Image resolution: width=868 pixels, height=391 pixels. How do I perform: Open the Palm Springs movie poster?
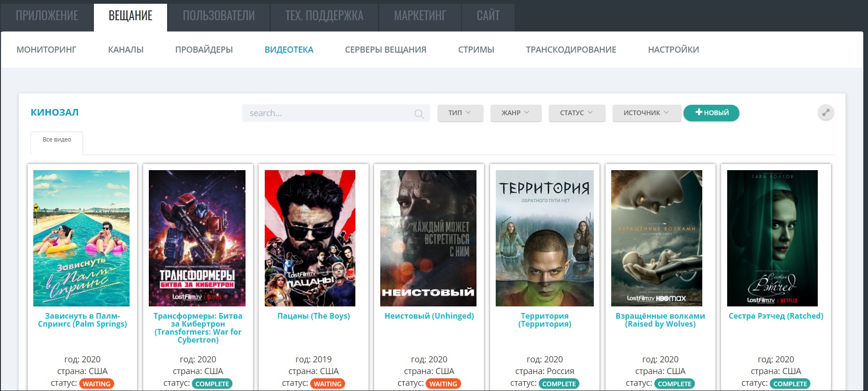[81, 238]
